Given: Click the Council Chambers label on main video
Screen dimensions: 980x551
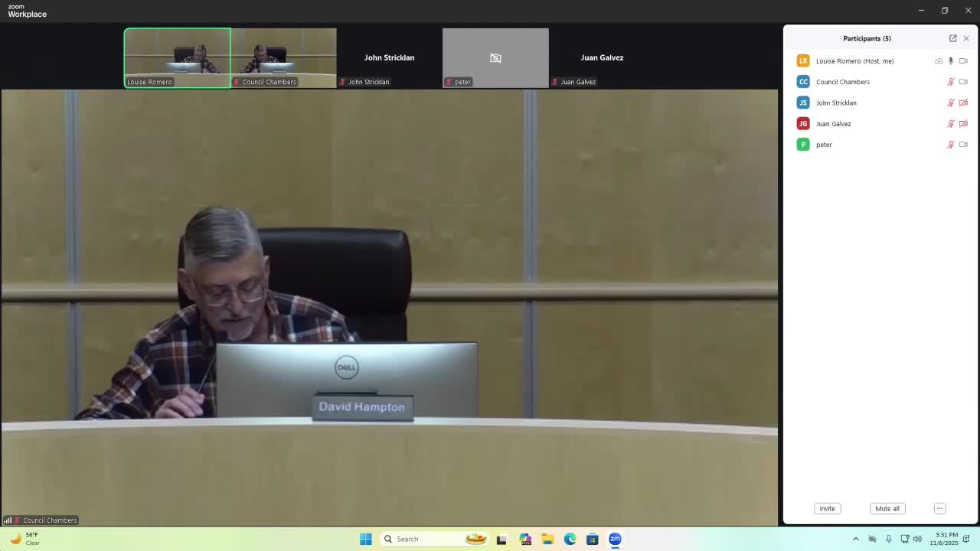Looking at the screenshot, I should 50,520.
